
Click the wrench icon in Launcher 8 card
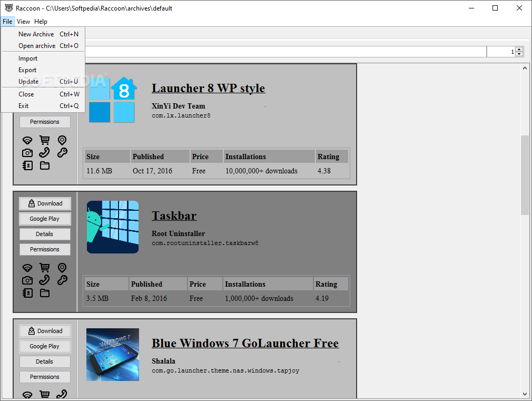[62, 152]
